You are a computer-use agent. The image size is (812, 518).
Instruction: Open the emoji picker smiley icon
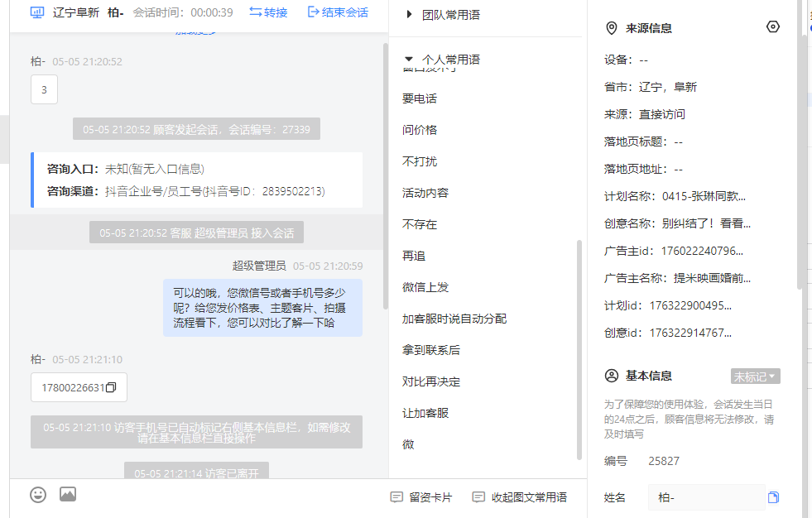[38, 495]
